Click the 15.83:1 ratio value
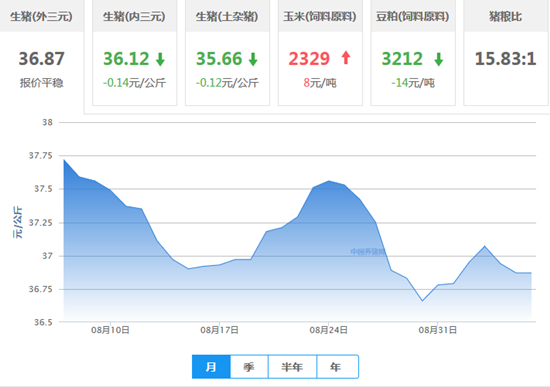The height and width of the screenshot is (387, 550). click(x=505, y=59)
